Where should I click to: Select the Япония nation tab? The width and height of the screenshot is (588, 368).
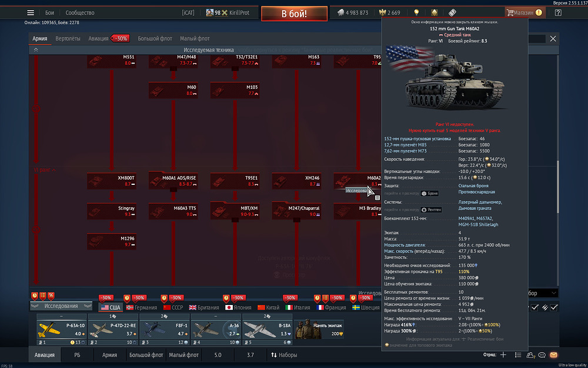pyautogui.click(x=238, y=307)
